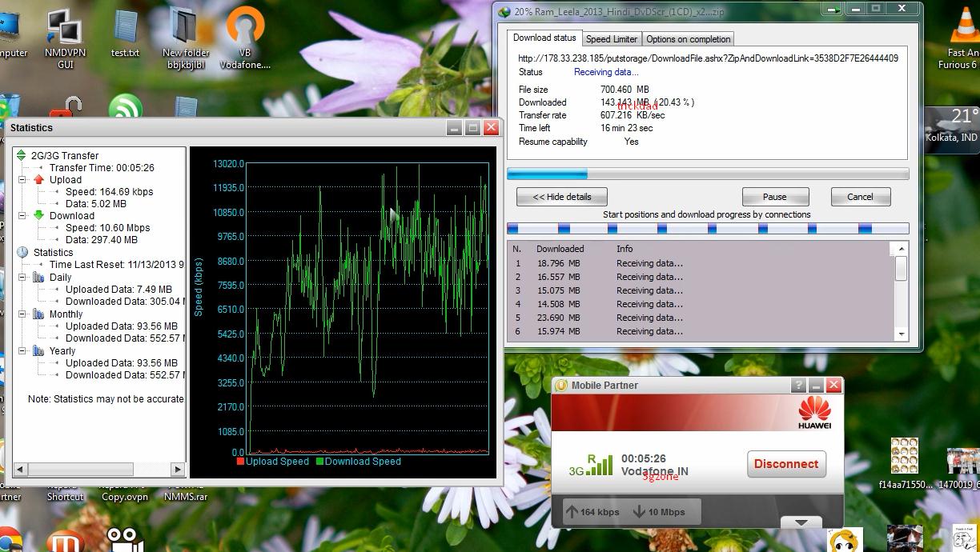Select connection row 2 with 16.557 MB
This screenshot has height=552, width=980.
pyautogui.click(x=700, y=277)
